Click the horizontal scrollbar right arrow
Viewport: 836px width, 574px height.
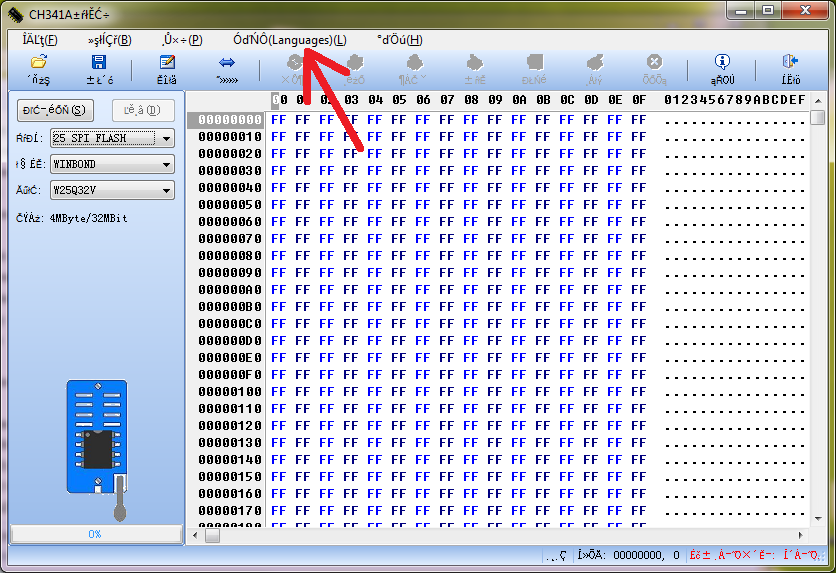800,535
